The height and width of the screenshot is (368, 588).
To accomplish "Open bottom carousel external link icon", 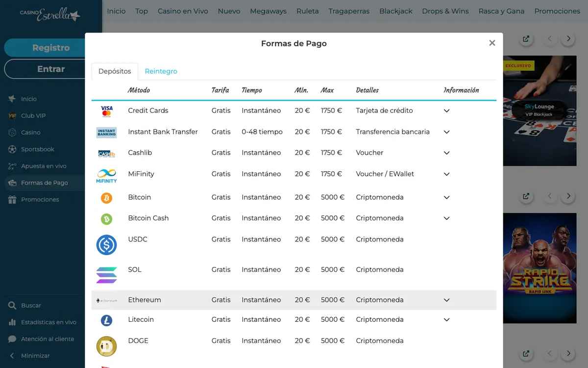I will 526,353.
